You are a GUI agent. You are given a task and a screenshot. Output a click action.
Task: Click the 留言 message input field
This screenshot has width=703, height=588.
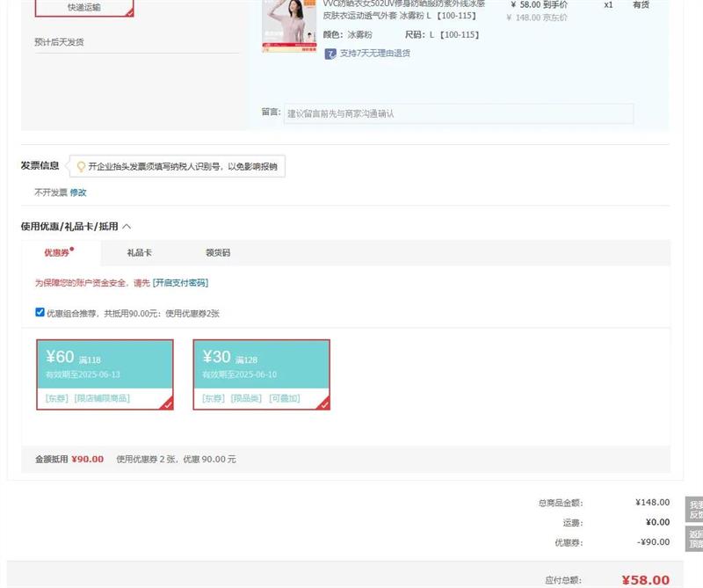(458, 113)
